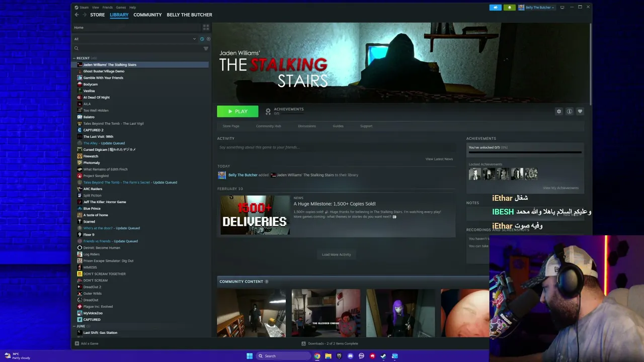
Task: Select The Alley - Update Queued entry
Action: [104, 143]
